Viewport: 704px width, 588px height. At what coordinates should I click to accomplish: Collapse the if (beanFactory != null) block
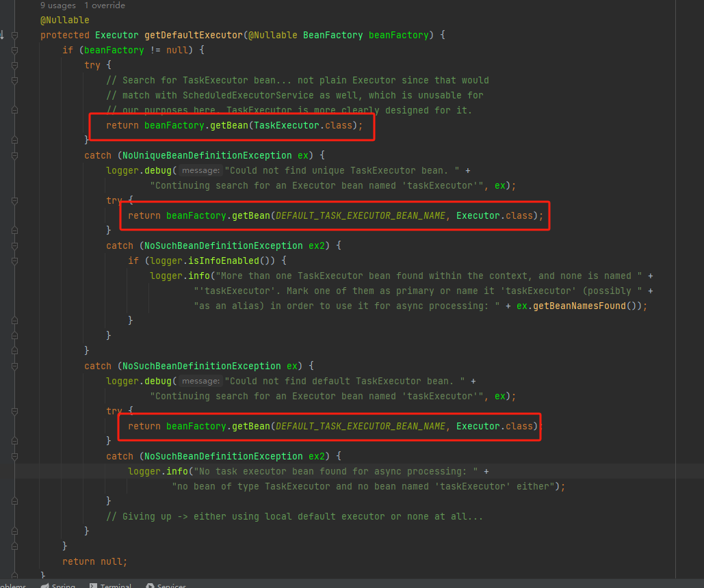point(14,50)
